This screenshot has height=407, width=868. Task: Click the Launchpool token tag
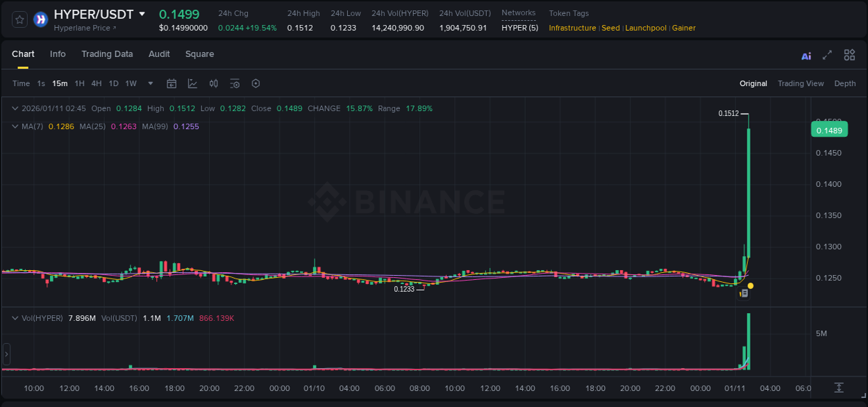click(646, 28)
